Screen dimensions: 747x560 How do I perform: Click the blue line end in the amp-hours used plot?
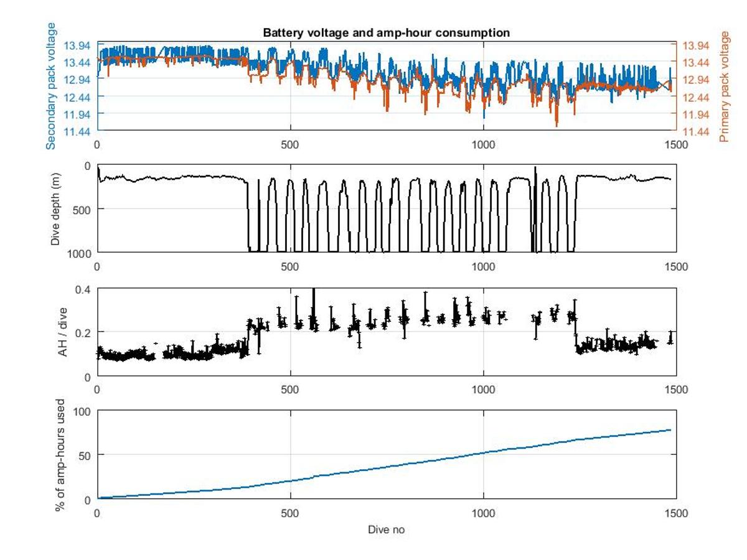click(670, 430)
